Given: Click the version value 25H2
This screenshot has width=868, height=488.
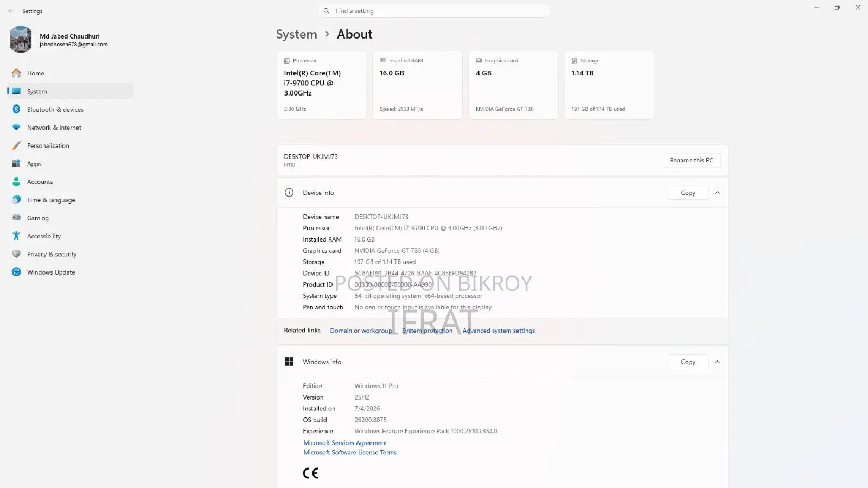Looking at the screenshot, I should (362, 397).
